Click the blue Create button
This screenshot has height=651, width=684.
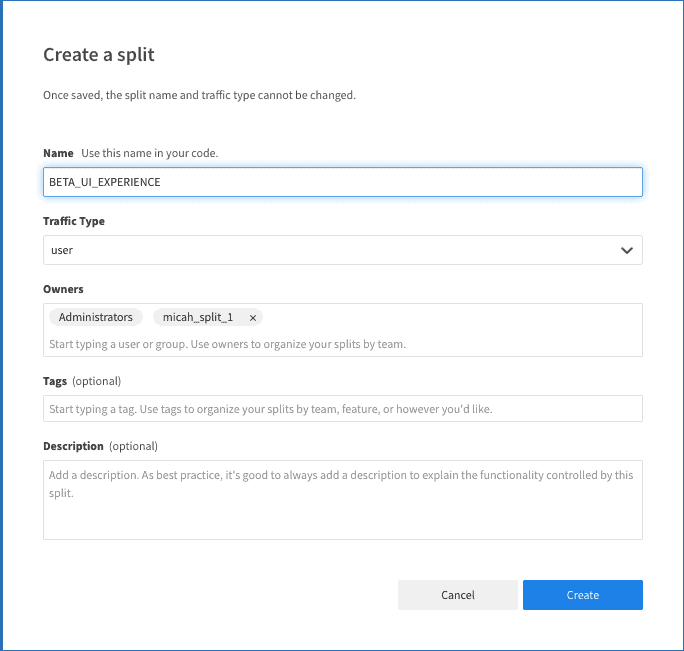[582, 595]
